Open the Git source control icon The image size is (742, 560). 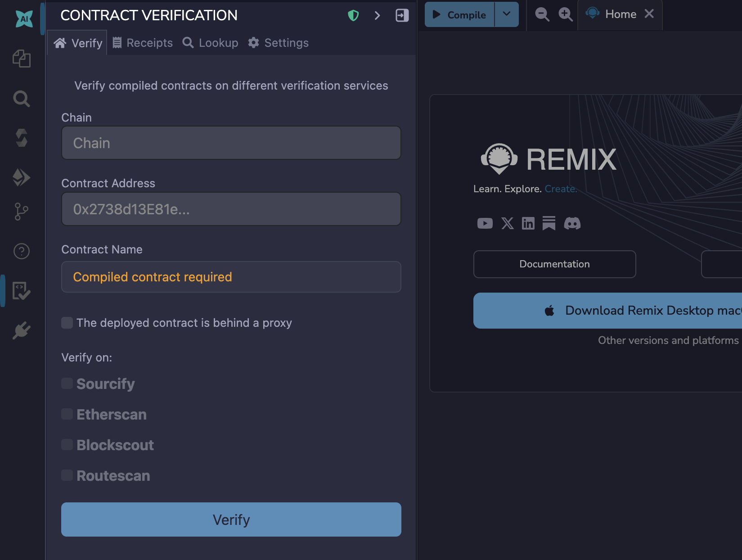tap(22, 212)
